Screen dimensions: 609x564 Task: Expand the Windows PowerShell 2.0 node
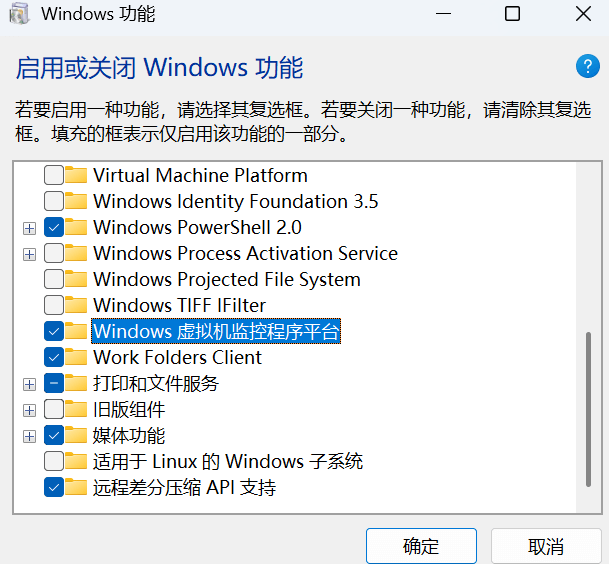[x=29, y=228]
